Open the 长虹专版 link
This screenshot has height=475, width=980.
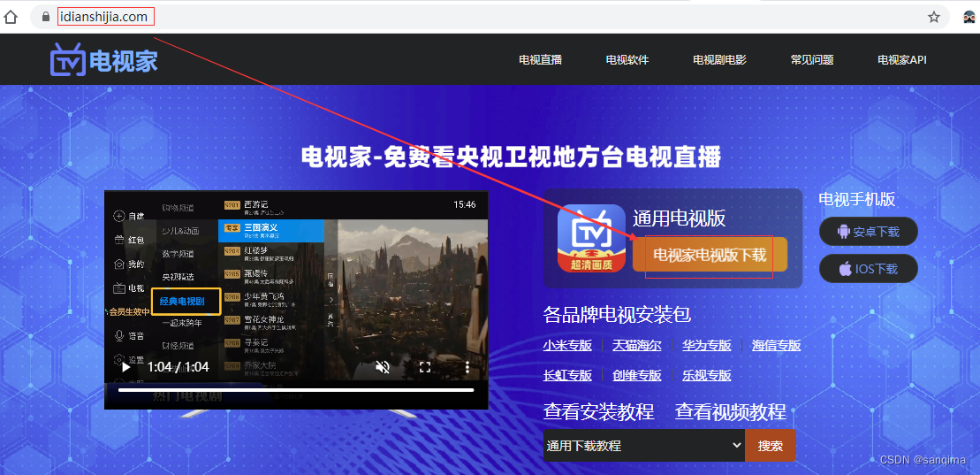pos(567,376)
